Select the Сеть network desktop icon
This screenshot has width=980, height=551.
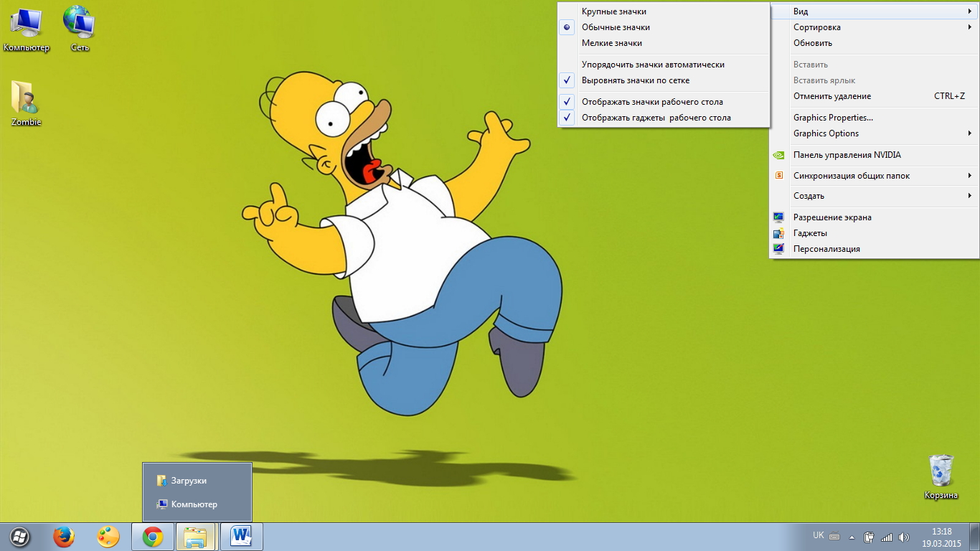coord(80,29)
